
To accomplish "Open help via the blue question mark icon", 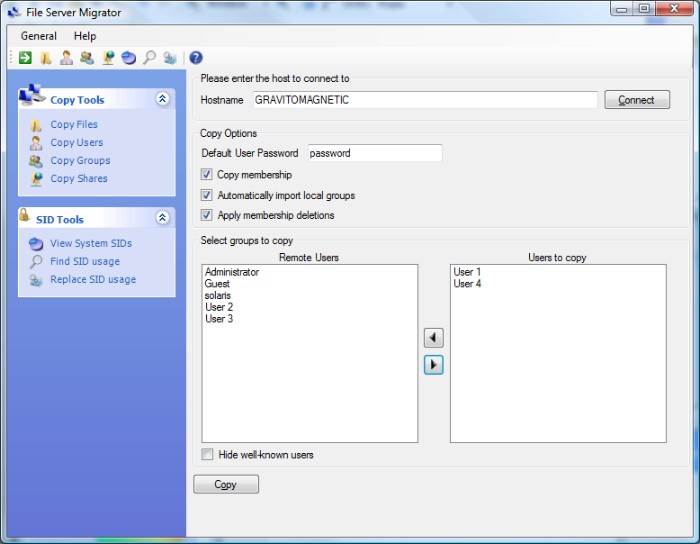I will (196, 58).
